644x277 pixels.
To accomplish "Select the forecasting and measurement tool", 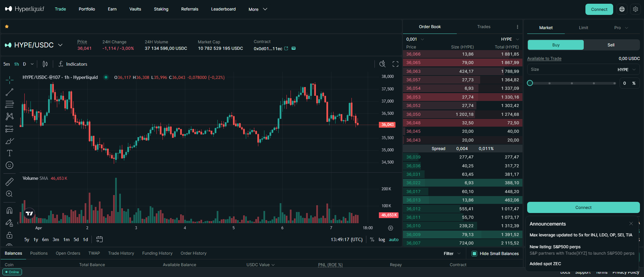I will [9, 129].
